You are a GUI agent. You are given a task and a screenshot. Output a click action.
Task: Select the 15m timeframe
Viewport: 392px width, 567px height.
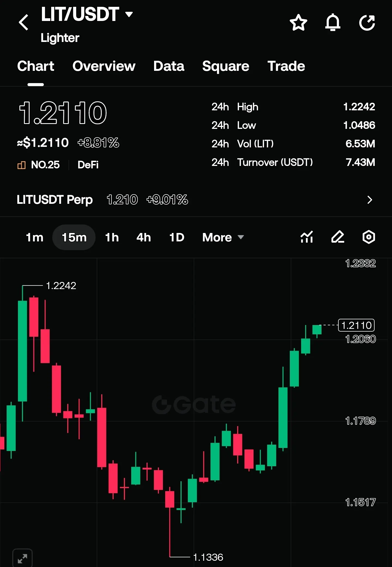(x=74, y=237)
